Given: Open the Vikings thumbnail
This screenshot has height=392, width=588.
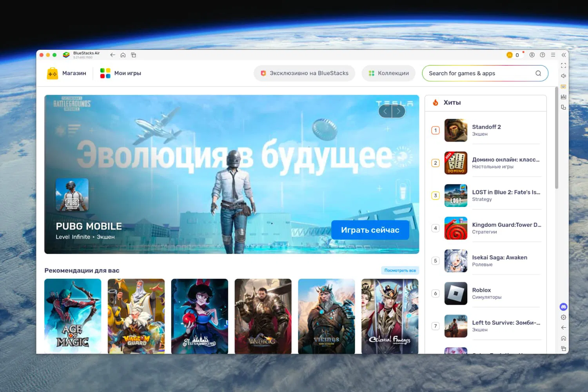Looking at the screenshot, I should (327, 316).
